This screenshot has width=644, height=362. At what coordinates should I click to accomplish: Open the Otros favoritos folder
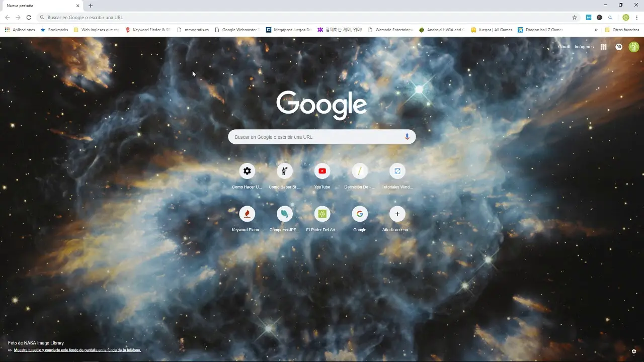coord(622,30)
